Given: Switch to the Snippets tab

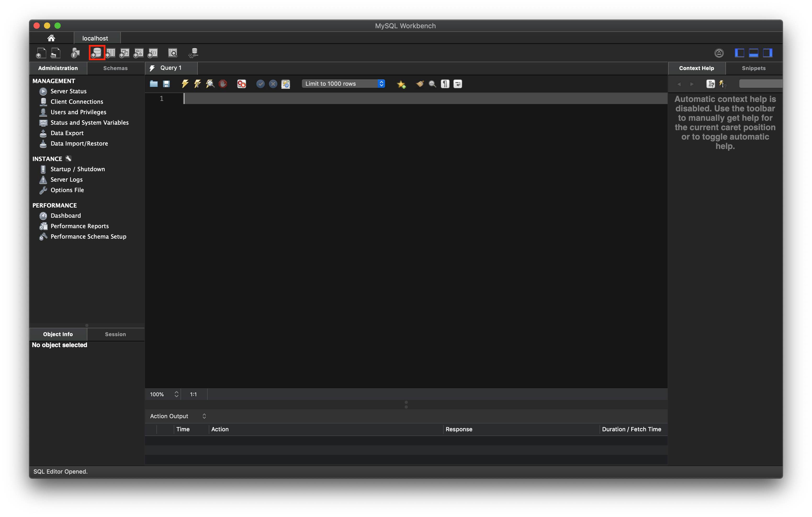Looking at the screenshot, I should 753,68.
